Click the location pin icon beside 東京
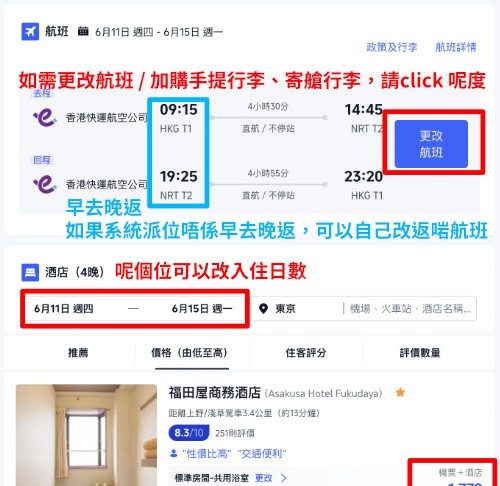This screenshot has width=500, height=486. (x=263, y=309)
